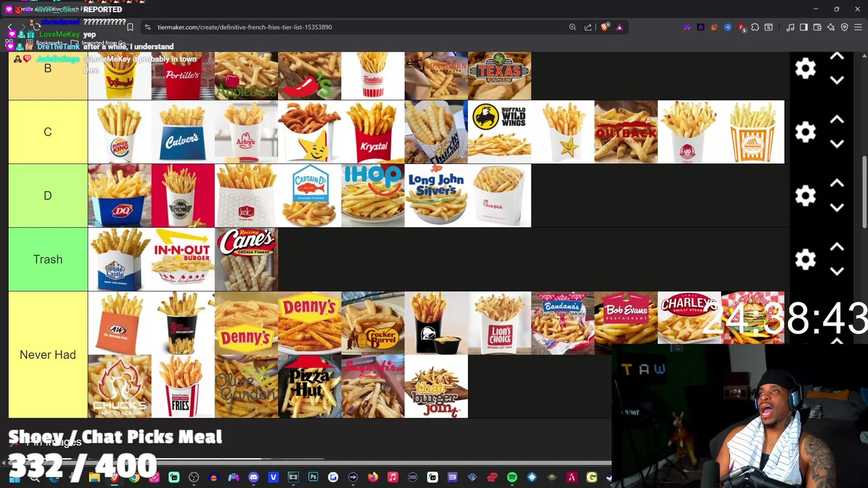Viewport: 868px width, 488px height.
Task: Select the Arby's fries image
Action: click(x=246, y=132)
